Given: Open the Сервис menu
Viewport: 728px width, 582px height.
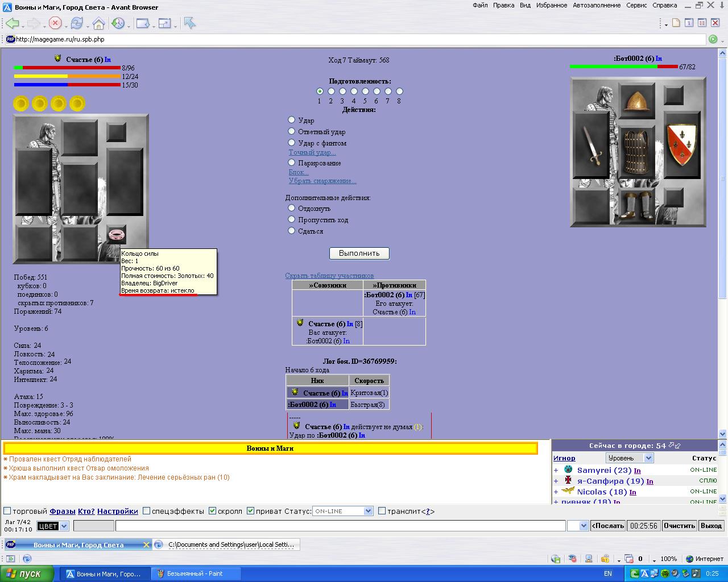Looking at the screenshot, I should pyautogui.click(x=636, y=5).
